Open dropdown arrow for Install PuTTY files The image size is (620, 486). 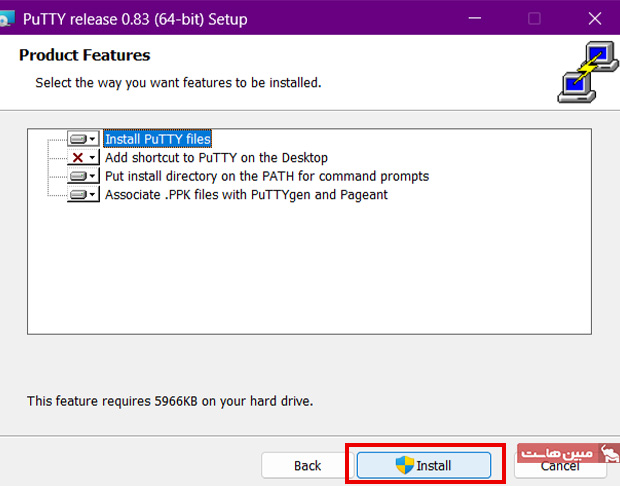(93, 140)
